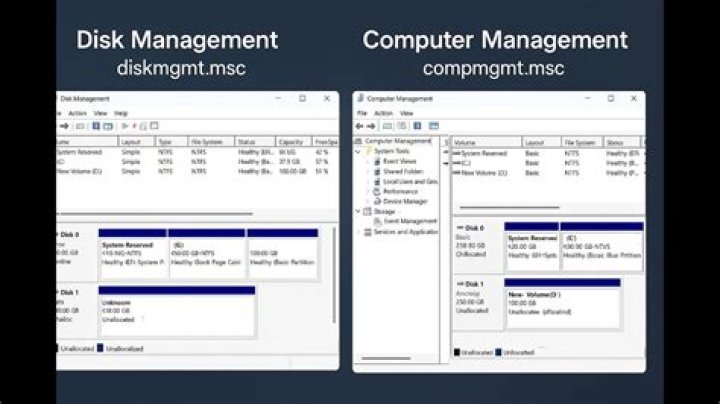Select System Reserved partition in Disk Management's Disk 0

tap(133, 254)
